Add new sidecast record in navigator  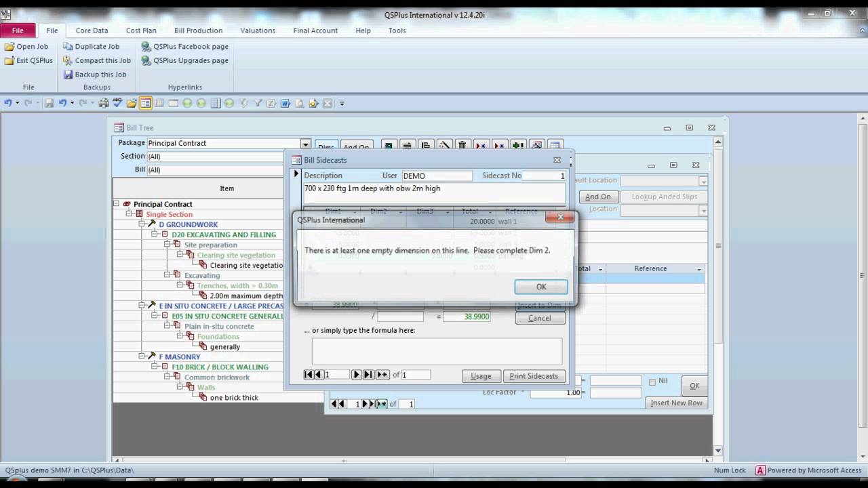point(382,375)
